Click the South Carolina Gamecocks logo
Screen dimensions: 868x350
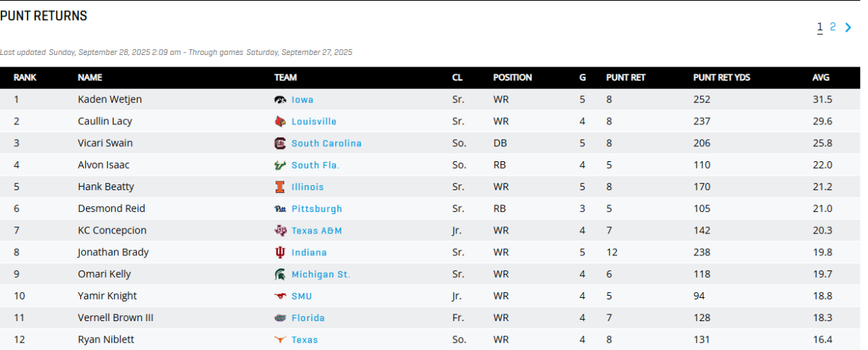pyautogui.click(x=280, y=143)
